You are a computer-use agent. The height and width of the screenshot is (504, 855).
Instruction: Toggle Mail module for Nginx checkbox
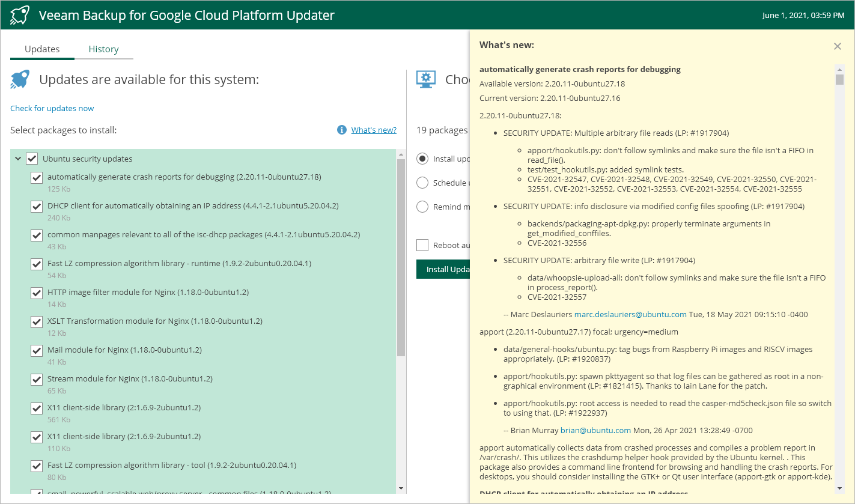37,350
